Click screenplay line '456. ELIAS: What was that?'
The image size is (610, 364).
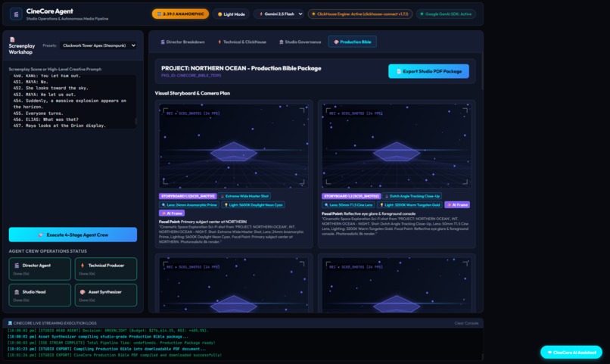point(46,120)
